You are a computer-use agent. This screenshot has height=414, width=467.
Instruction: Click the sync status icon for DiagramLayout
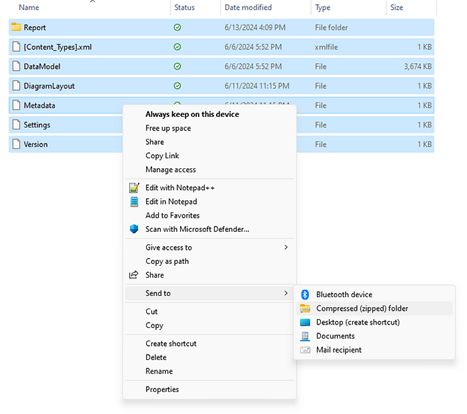click(178, 86)
